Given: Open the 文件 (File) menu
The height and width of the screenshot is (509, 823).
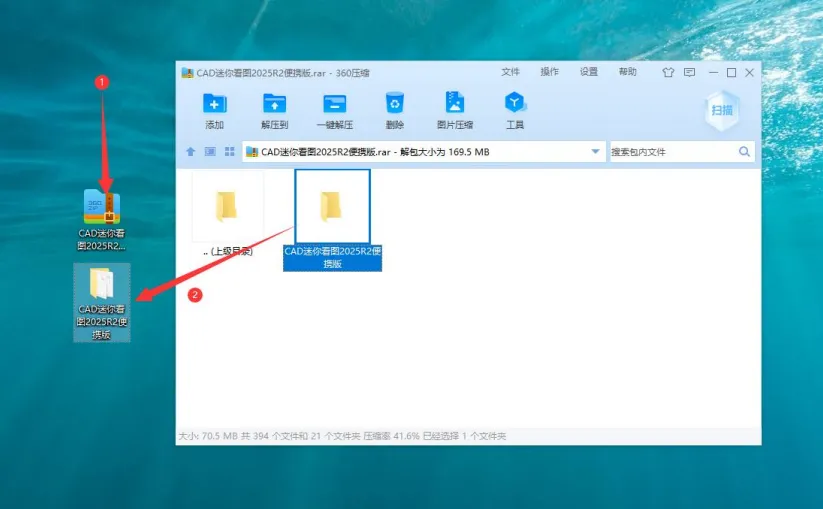Looking at the screenshot, I should coord(510,72).
